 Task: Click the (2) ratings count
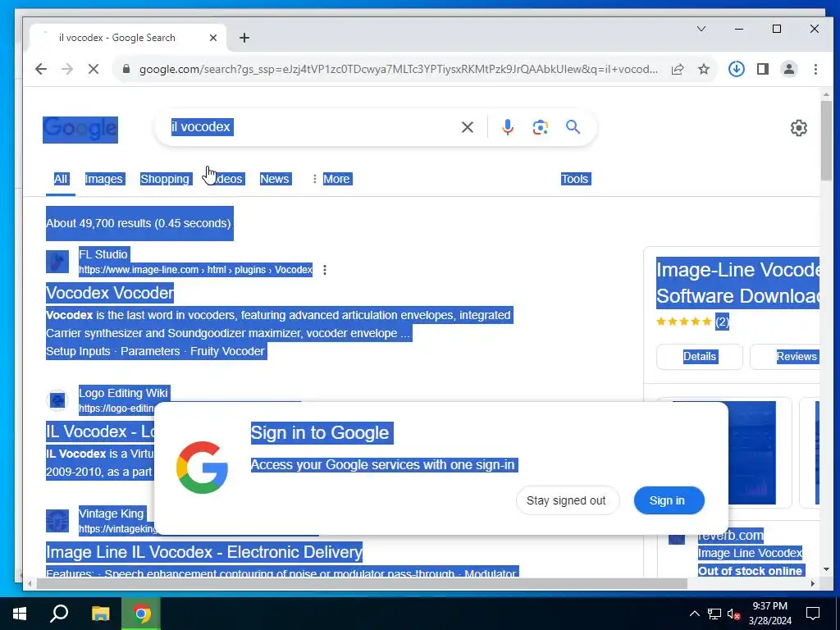pos(722,322)
